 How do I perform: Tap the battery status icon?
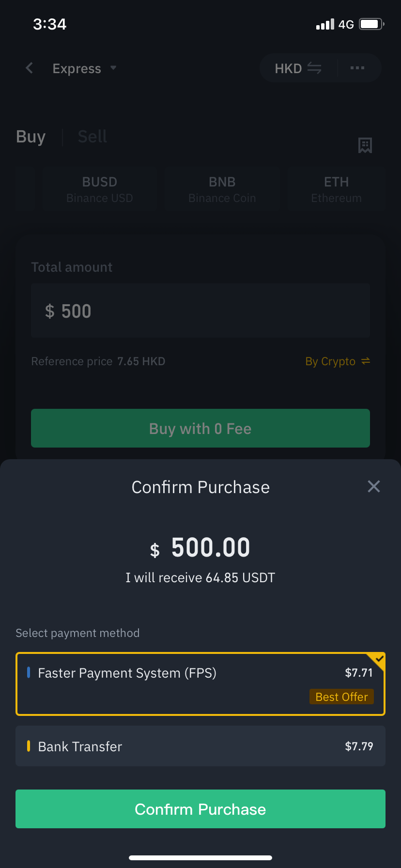pos(371,24)
